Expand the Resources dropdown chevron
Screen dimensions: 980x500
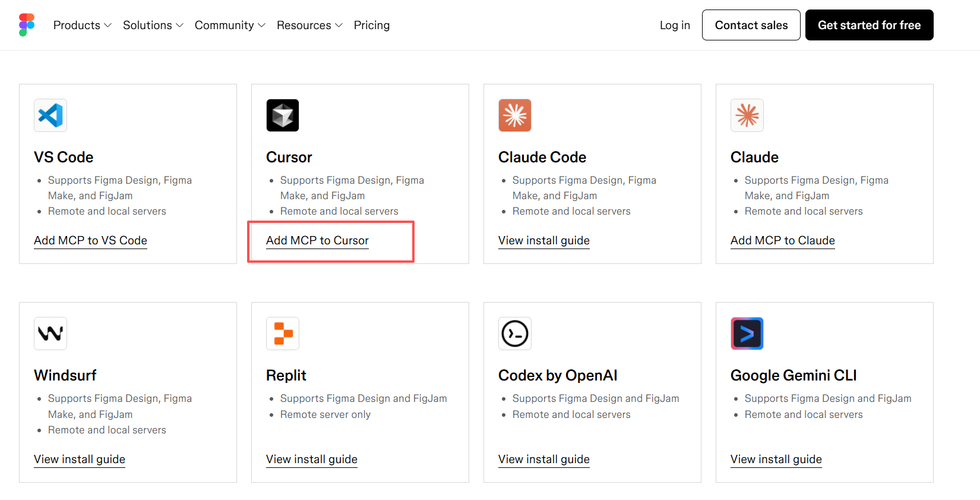point(339,26)
